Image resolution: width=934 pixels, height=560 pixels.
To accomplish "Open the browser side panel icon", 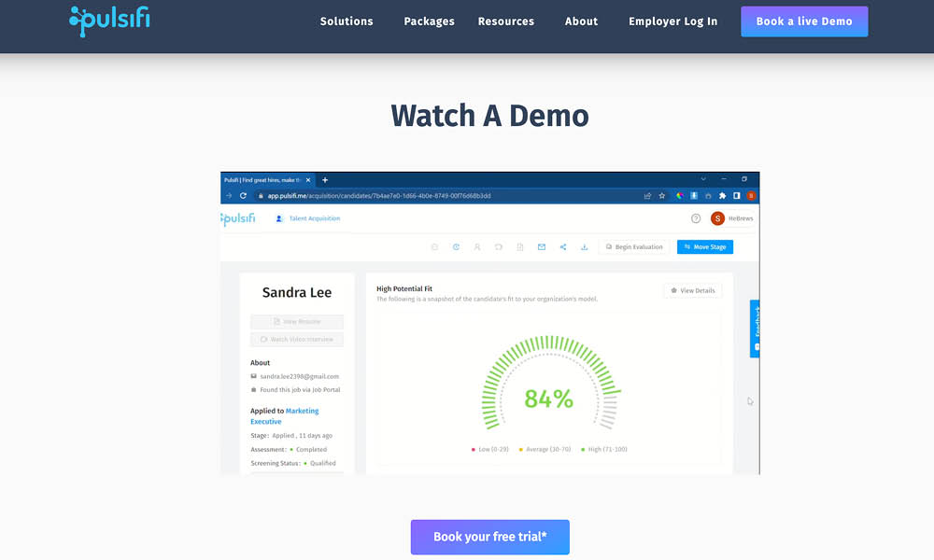I will (737, 196).
